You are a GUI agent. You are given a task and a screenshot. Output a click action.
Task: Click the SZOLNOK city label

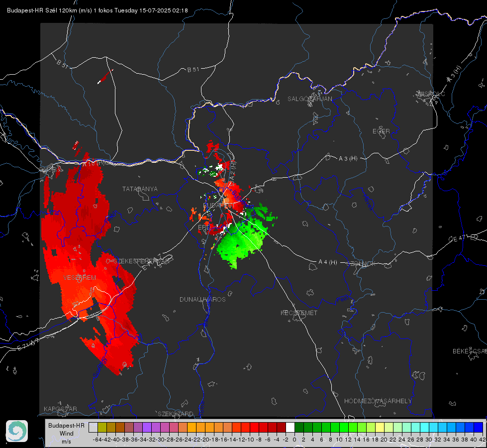(361, 264)
